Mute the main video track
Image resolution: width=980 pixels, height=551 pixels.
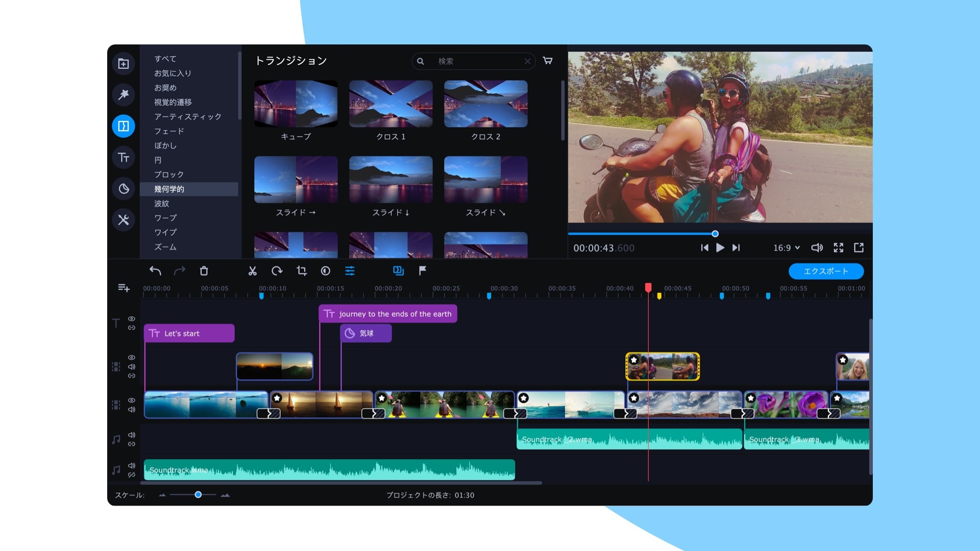coord(132,409)
